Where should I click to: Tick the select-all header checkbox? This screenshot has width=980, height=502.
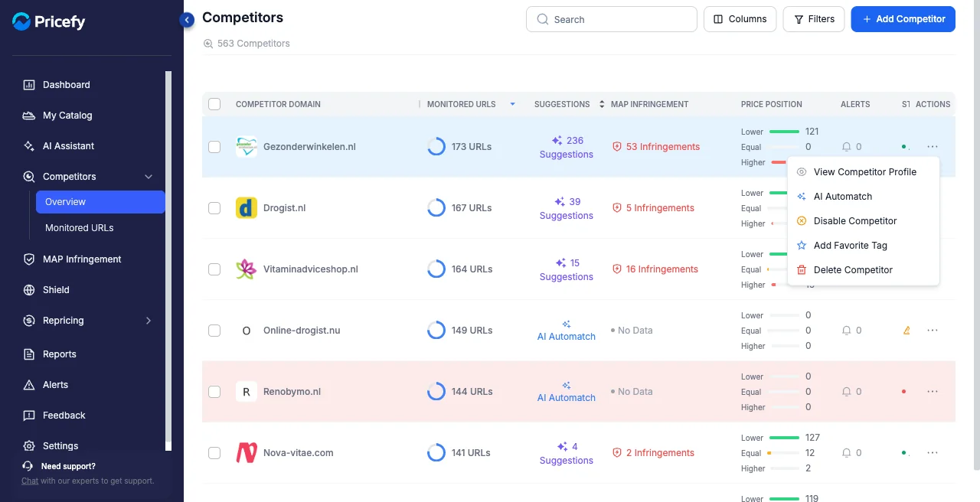(x=214, y=104)
